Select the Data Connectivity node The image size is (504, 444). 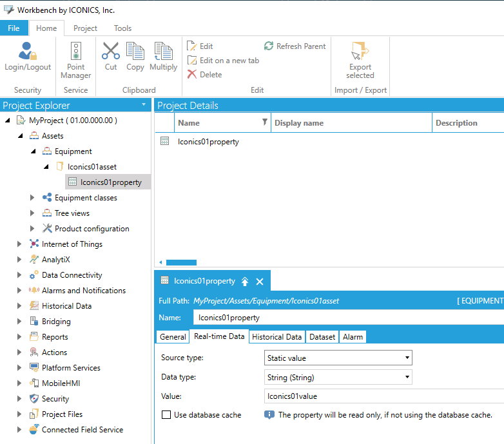pos(72,275)
